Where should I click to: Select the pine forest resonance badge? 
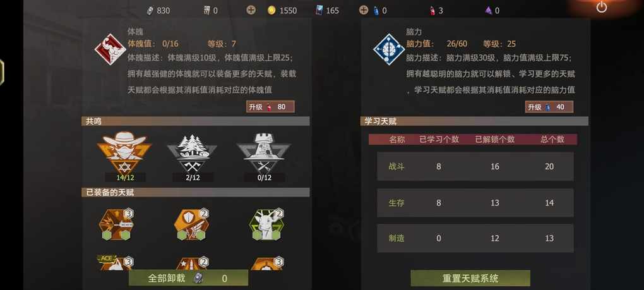pos(192,152)
